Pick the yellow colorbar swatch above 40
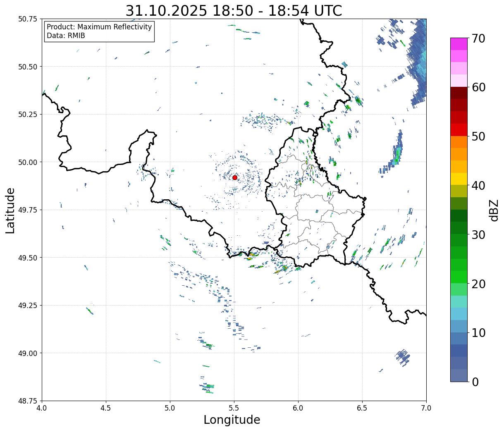504x430 pixels. [x=459, y=179]
